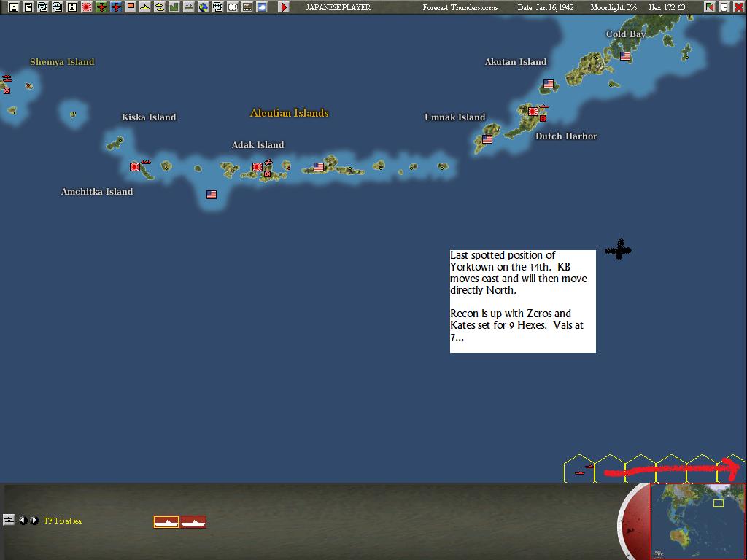This screenshot has width=747, height=560.
Task: Select red ship icon near Amchitka base
Action: [x=146, y=162]
